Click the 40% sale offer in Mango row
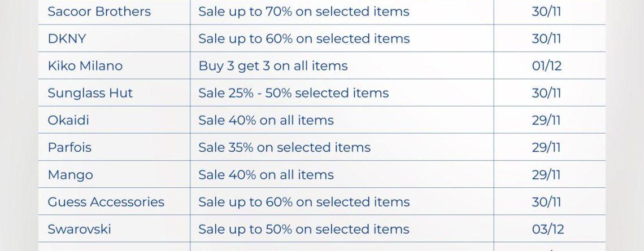 pos(266,175)
